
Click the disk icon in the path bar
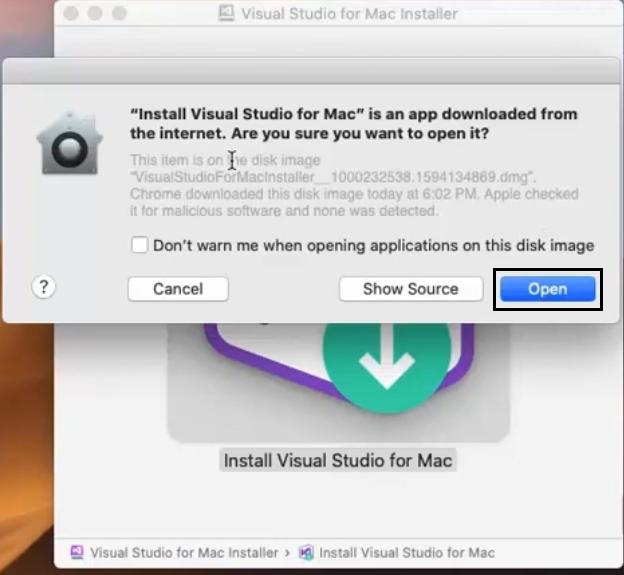(x=77, y=552)
